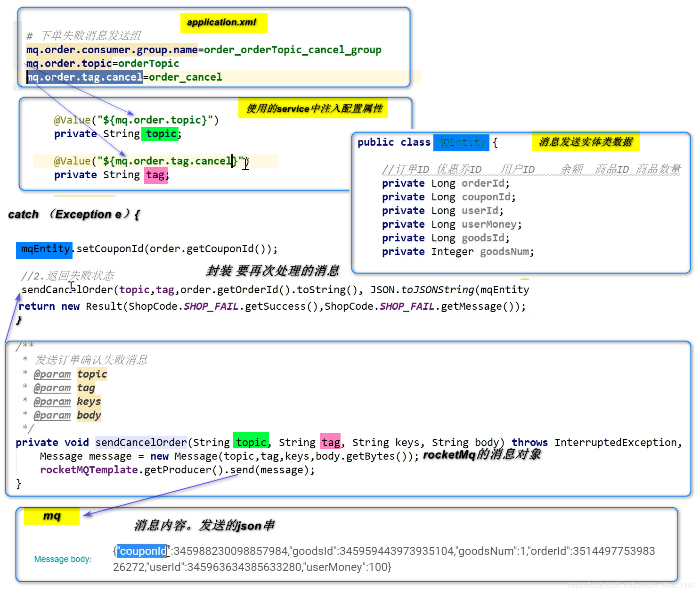Click the catch (Exception e) heading

tap(74, 214)
